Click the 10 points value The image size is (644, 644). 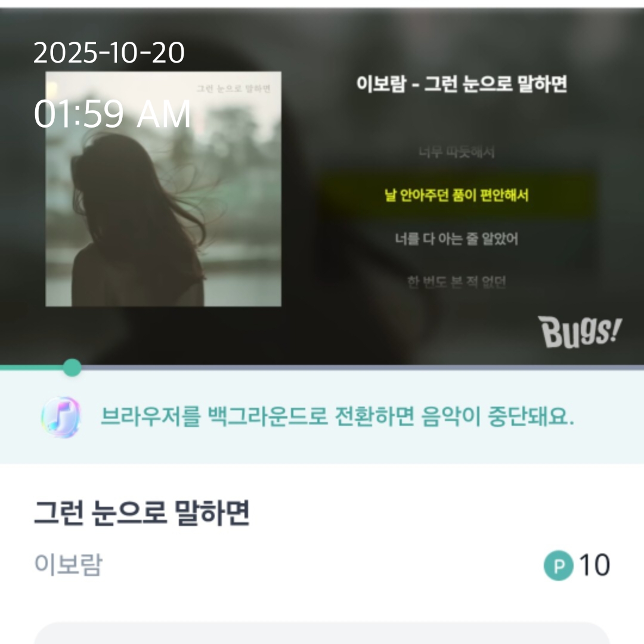595,565
